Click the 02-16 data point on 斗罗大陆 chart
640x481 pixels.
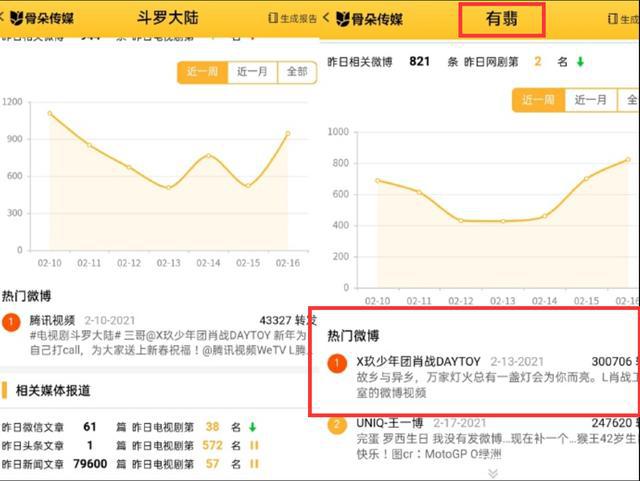[288, 133]
